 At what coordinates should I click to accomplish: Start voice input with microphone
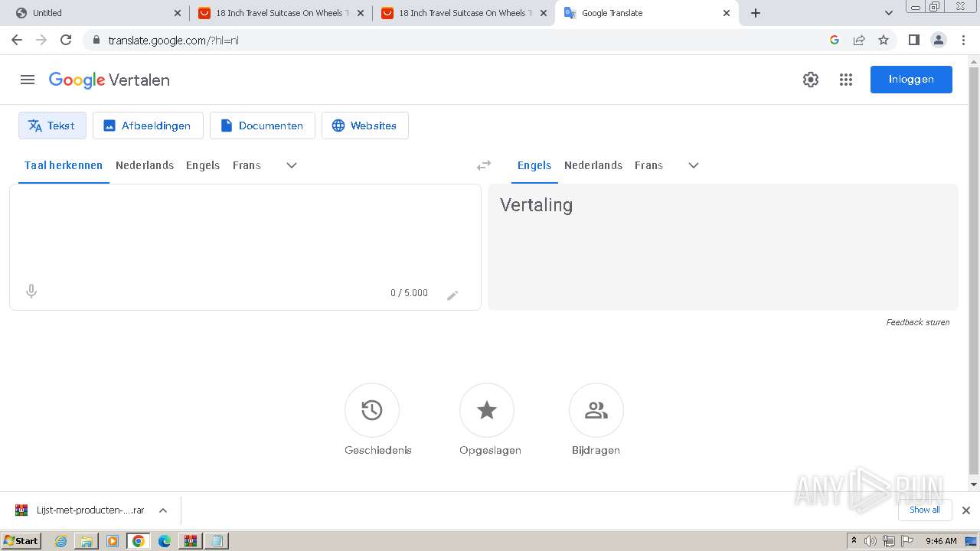(31, 292)
